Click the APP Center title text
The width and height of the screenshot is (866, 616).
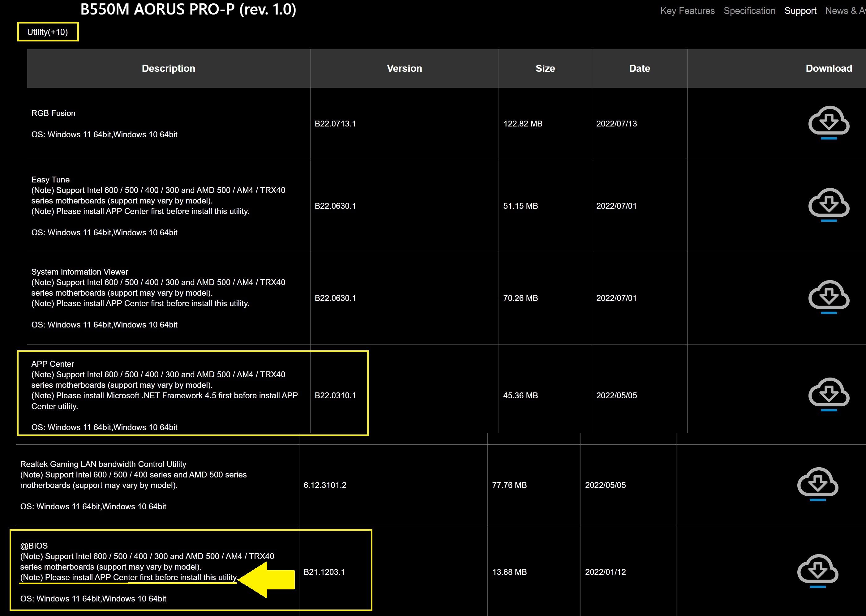pyautogui.click(x=53, y=364)
